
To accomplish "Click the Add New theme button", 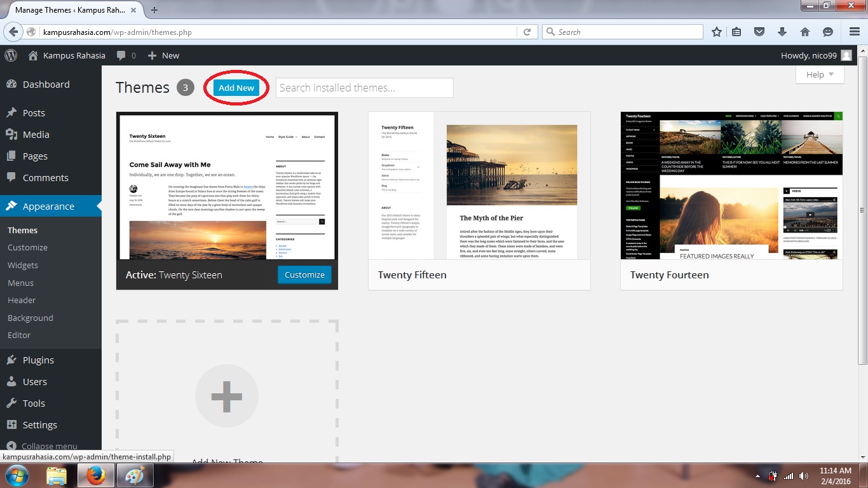I will (x=236, y=88).
